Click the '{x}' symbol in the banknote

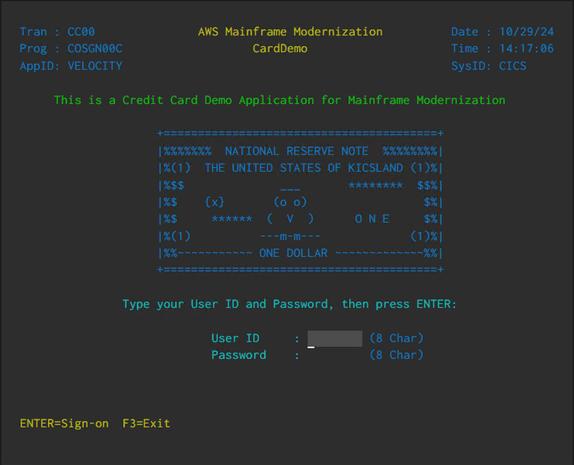click(215, 202)
